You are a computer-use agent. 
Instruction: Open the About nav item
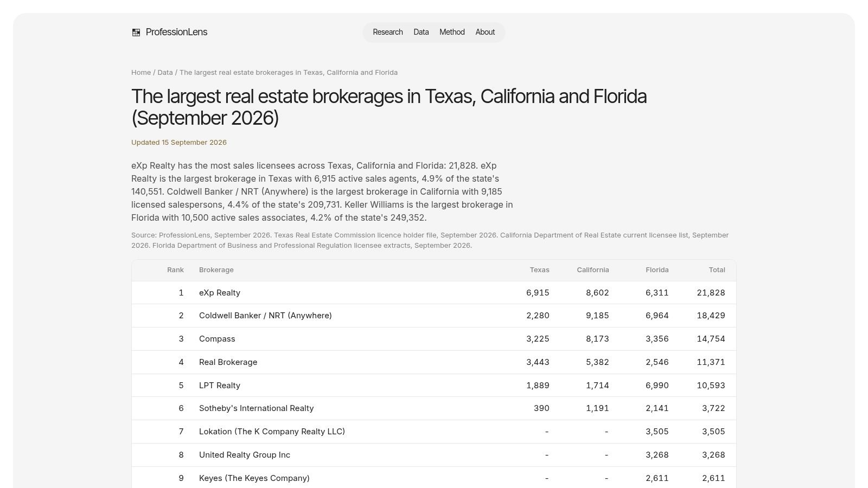coord(485,32)
